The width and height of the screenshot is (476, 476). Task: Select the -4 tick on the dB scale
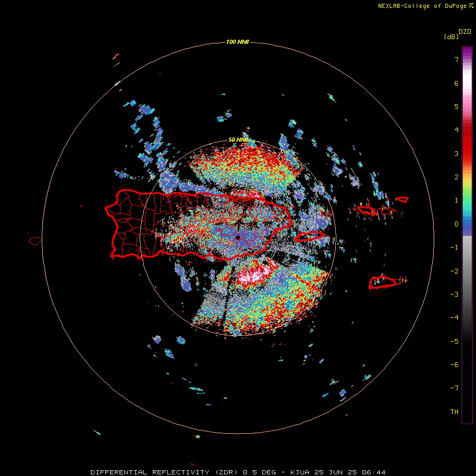pos(454,318)
